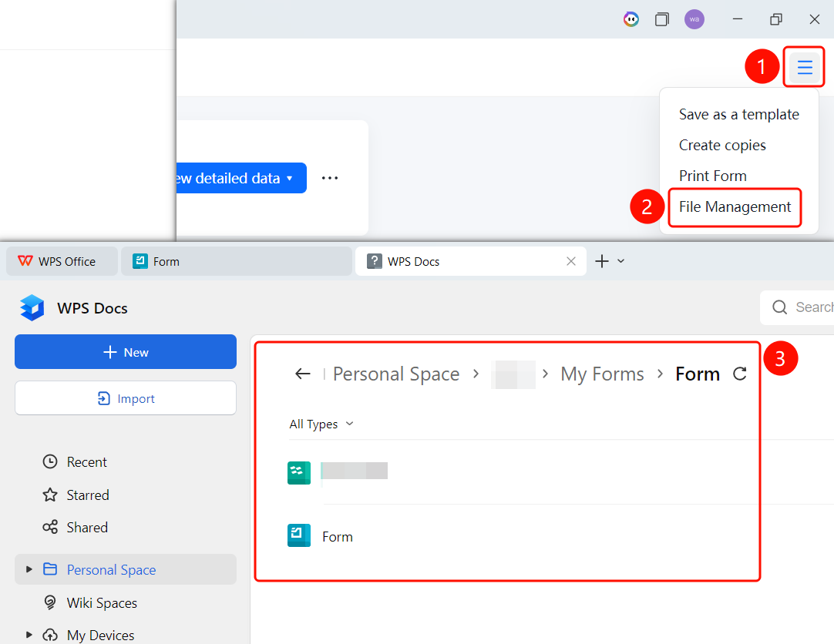Close the WPS Docs tab
Image resolution: width=834 pixels, height=644 pixels.
tap(570, 261)
